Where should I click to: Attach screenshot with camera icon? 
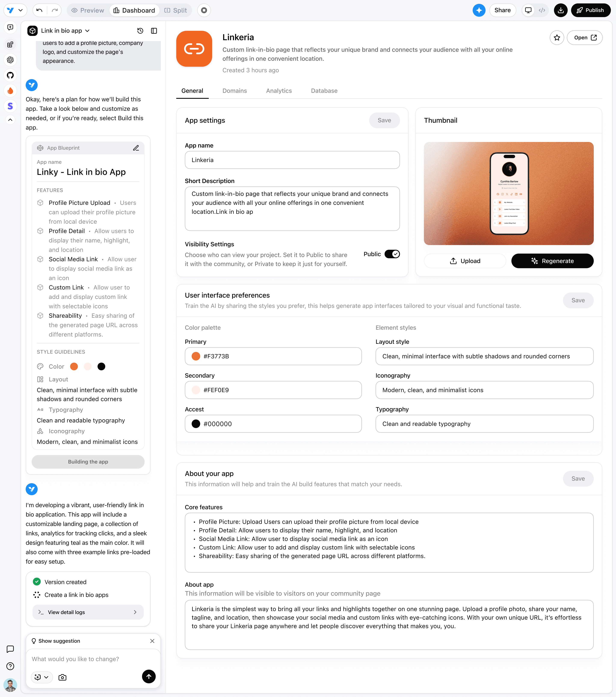click(x=62, y=677)
